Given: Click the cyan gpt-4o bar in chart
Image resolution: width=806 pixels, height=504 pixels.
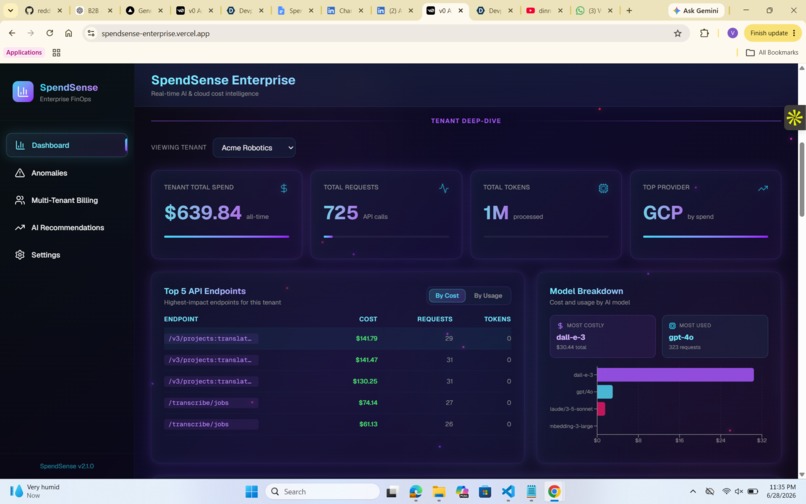Looking at the screenshot, I should click(604, 392).
